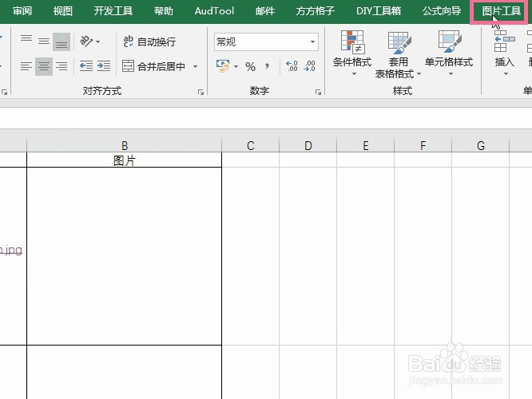This screenshot has width=532, height=399.
Task: Apply percent style
Action: pyautogui.click(x=250, y=66)
